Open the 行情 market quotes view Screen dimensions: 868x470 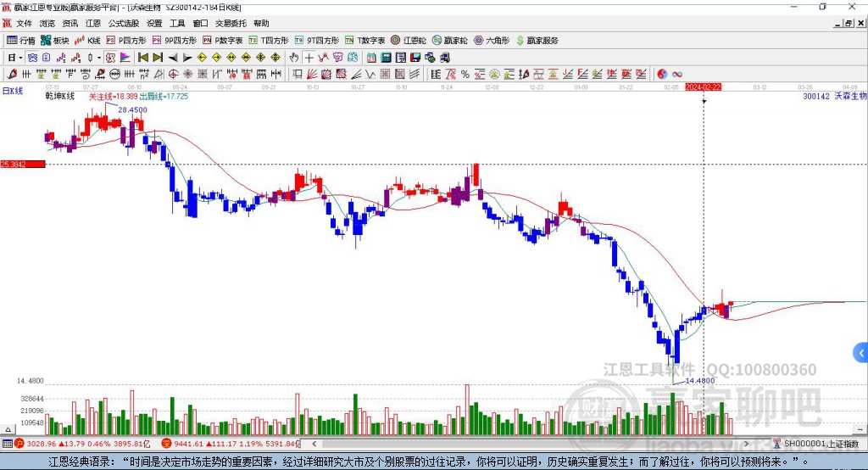tap(20, 41)
